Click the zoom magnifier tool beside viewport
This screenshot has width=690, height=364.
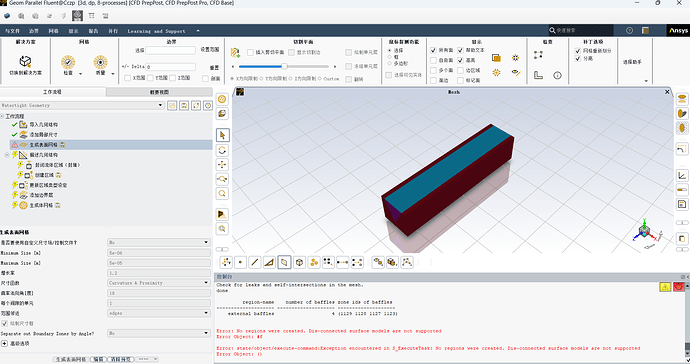coord(222,193)
